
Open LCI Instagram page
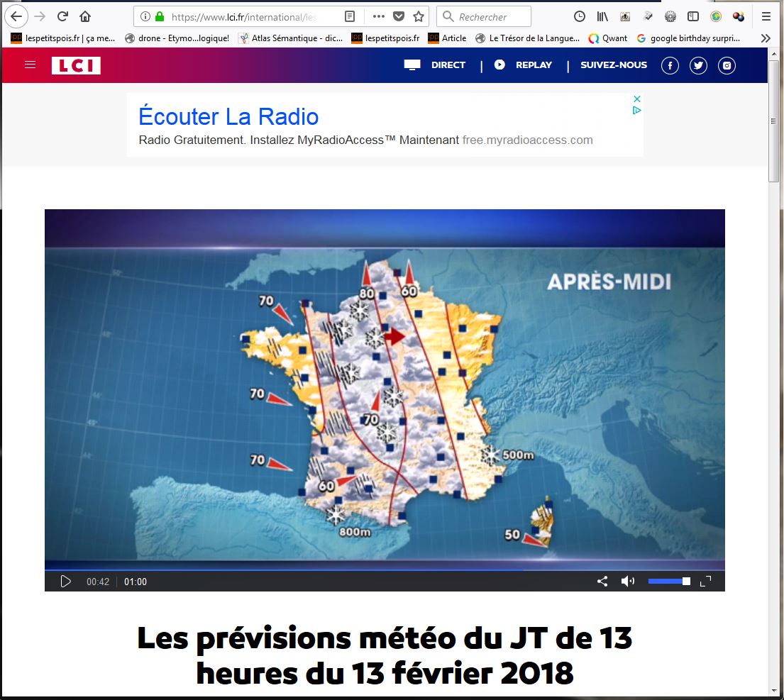[727, 65]
